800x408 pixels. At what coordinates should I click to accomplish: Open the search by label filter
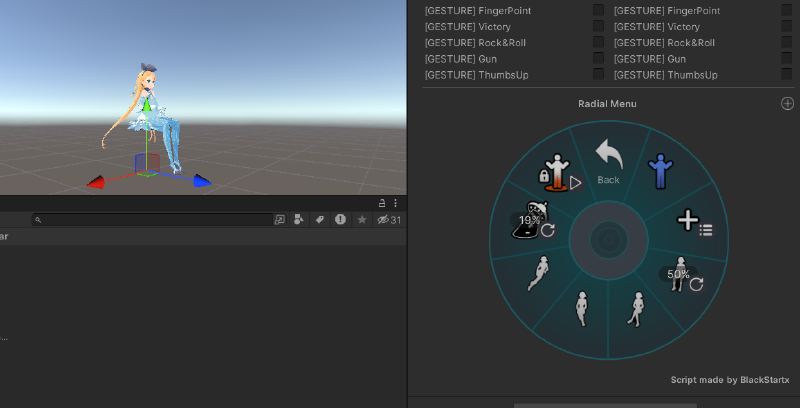point(320,220)
